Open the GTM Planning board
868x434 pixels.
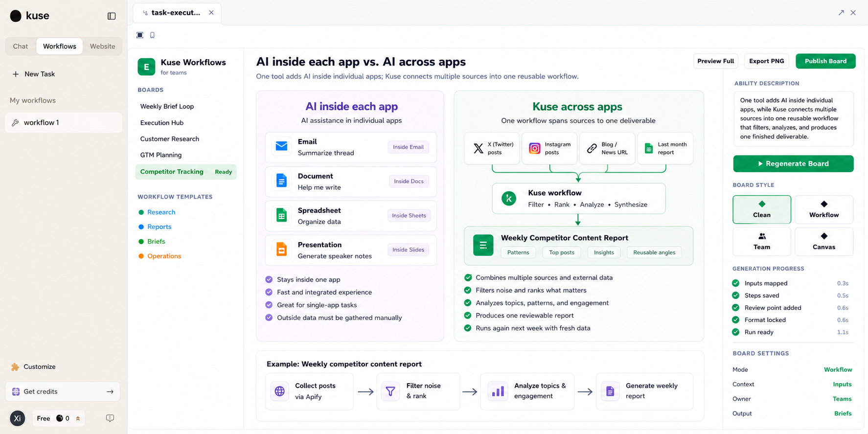point(161,155)
